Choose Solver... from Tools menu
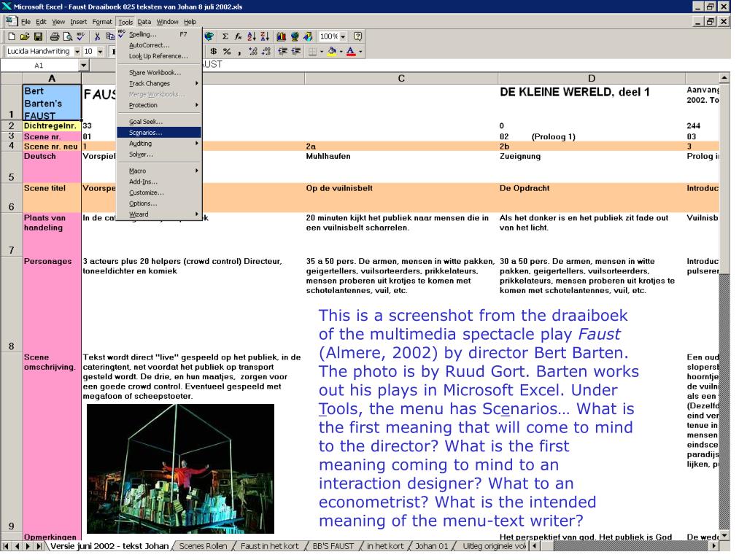 pos(158,155)
